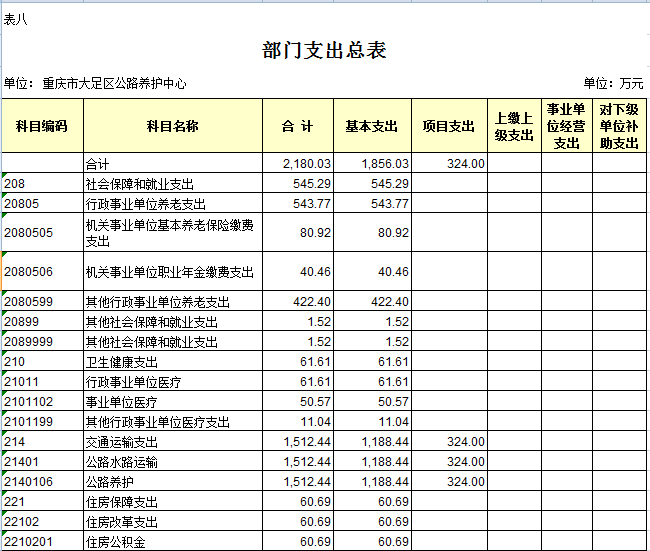Select code cell 2080506

(42, 271)
